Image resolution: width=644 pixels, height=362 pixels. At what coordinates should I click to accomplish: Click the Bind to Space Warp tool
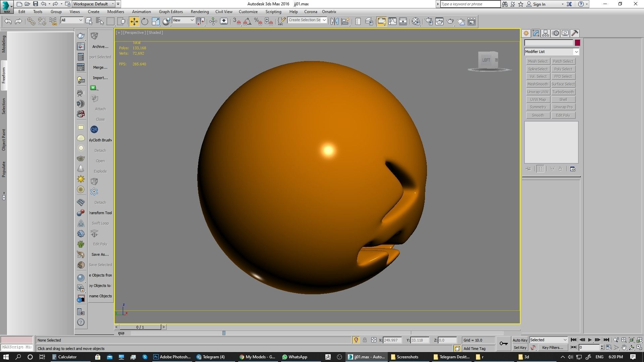[x=53, y=21]
